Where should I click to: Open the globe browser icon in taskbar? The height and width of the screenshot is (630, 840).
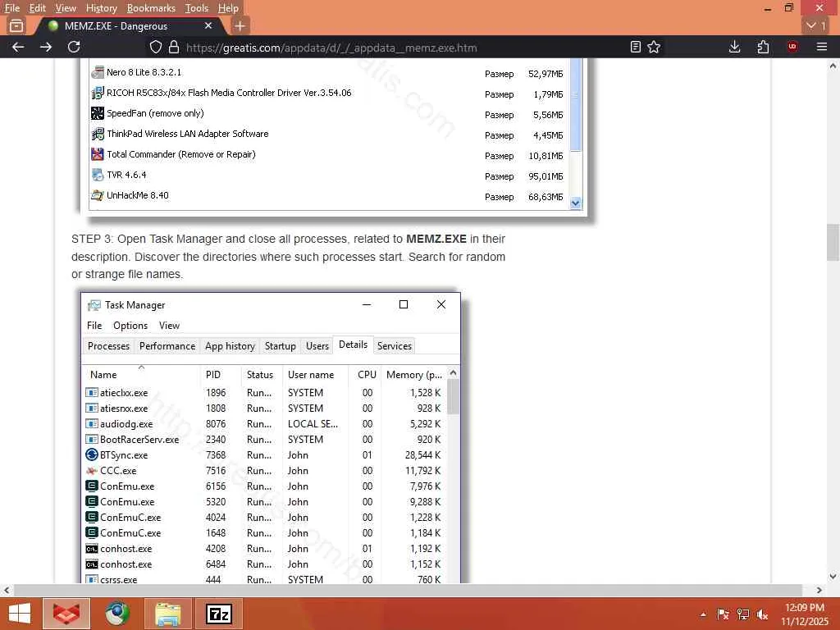[x=117, y=614]
